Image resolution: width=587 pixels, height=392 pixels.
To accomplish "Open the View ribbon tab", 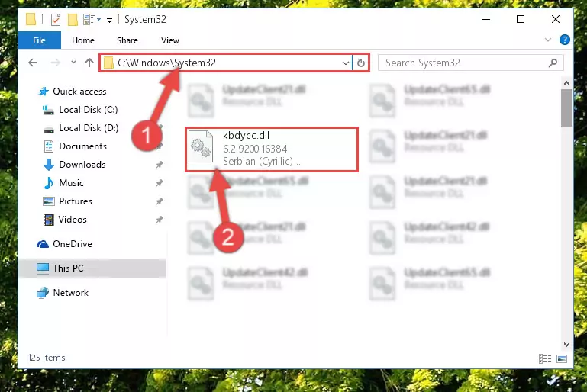I will pyautogui.click(x=170, y=40).
